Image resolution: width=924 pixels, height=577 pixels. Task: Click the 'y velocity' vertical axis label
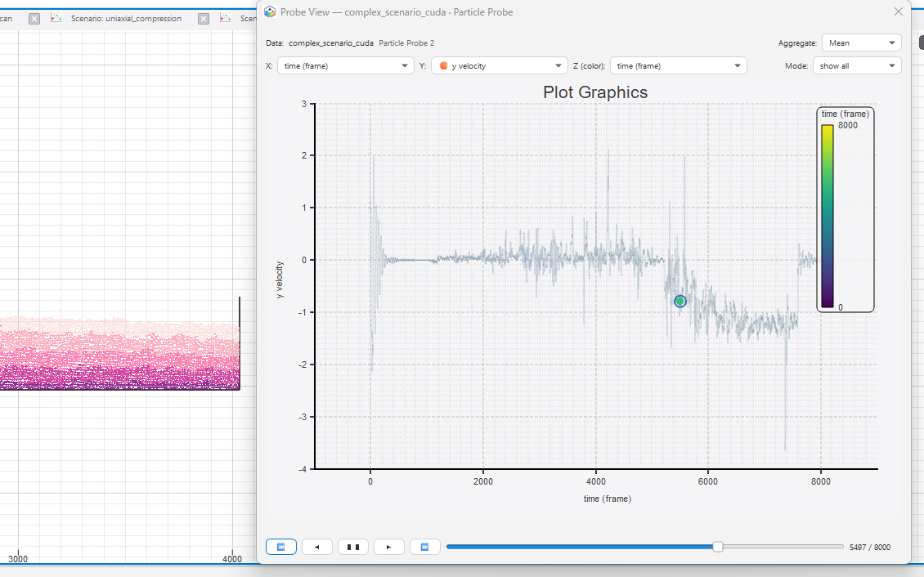tap(280, 280)
